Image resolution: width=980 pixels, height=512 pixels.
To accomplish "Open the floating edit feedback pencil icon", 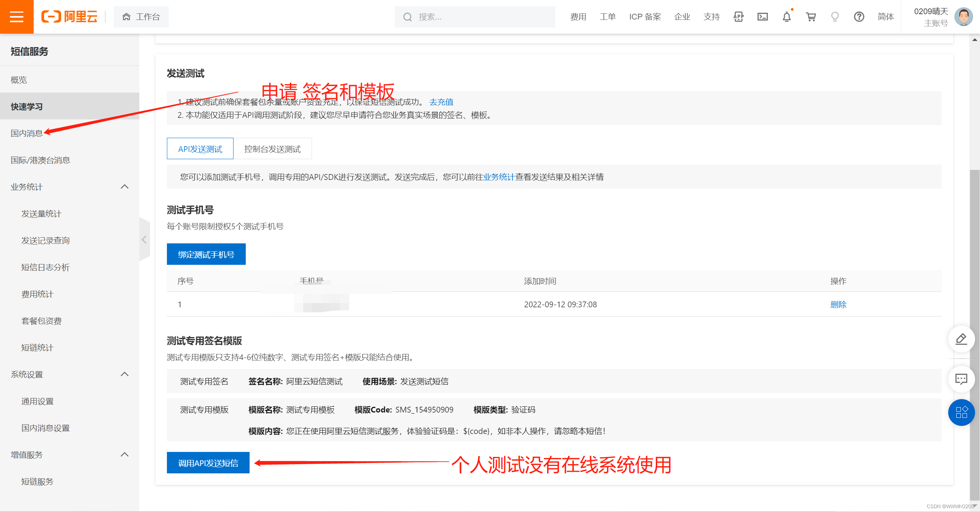I will [x=961, y=339].
